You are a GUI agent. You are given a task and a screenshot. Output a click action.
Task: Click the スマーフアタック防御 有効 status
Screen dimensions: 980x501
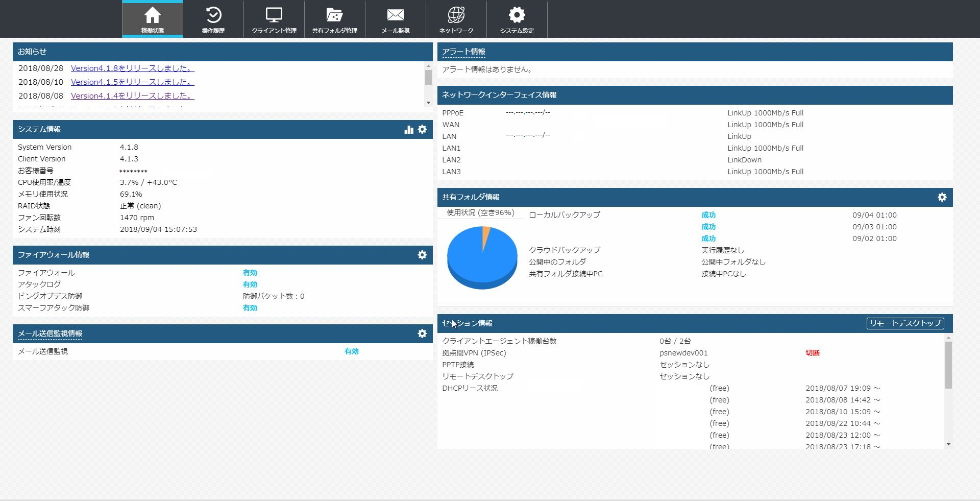tap(250, 308)
